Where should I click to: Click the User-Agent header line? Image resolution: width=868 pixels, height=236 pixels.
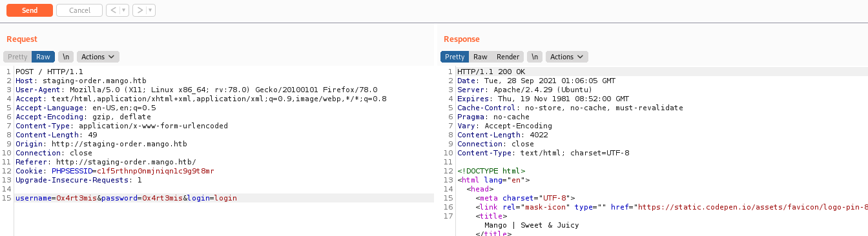[x=196, y=90]
